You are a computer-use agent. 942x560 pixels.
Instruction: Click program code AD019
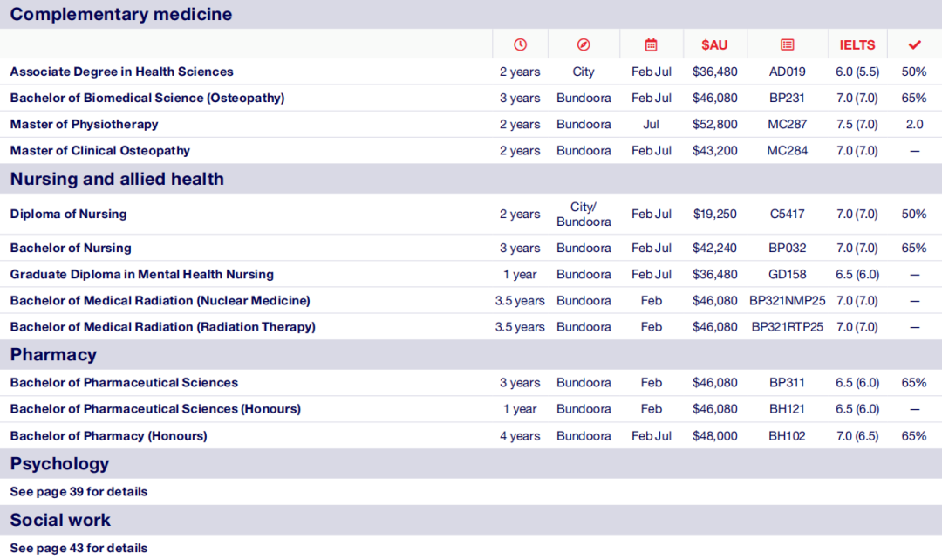point(787,72)
